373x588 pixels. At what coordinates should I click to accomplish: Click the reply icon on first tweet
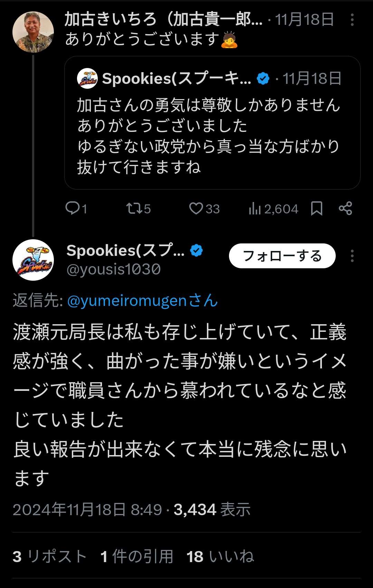pyautogui.click(x=73, y=208)
